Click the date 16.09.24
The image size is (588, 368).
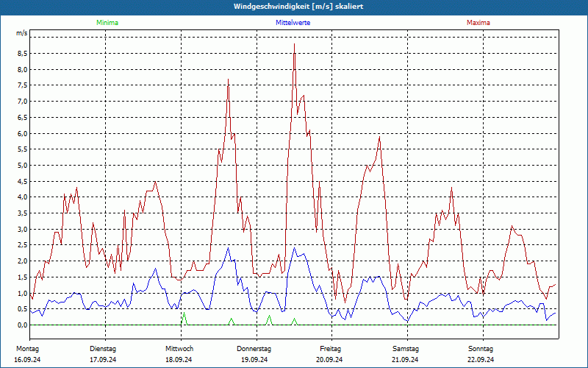[27, 360]
